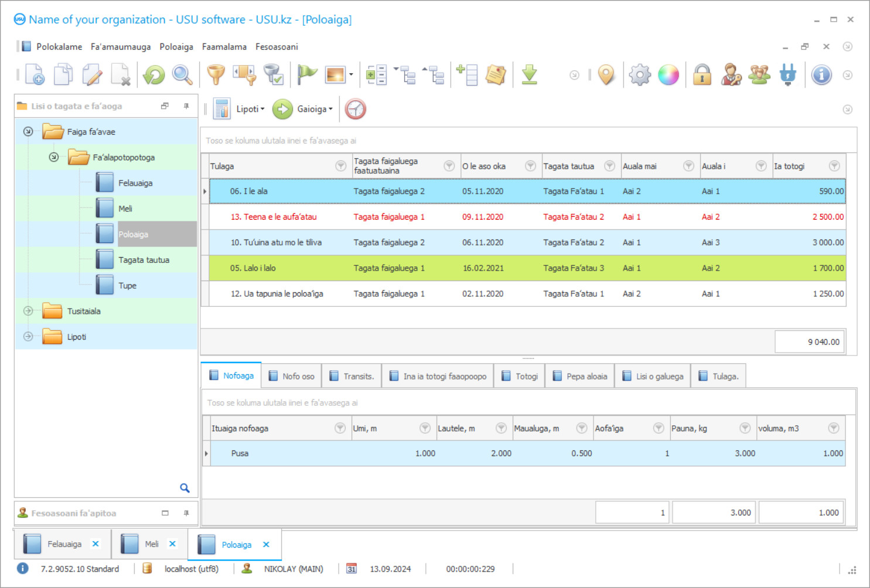Open the O le aso oka column filter
This screenshot has height=588, width=870.
[530, 166]
